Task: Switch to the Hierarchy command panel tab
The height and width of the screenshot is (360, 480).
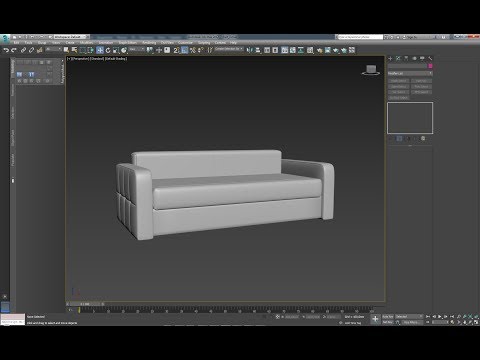Action: [x=406, y=58]
